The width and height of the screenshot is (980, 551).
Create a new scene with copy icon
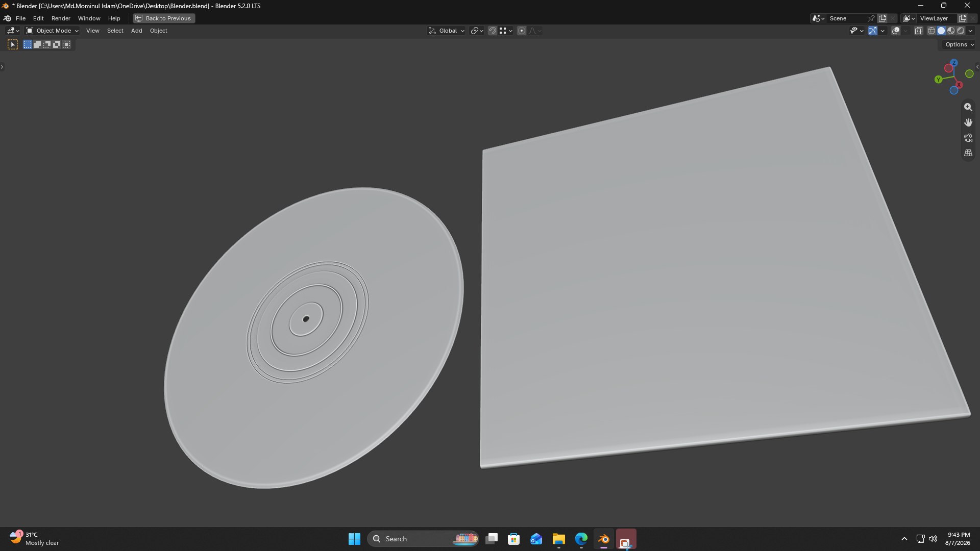883,18
